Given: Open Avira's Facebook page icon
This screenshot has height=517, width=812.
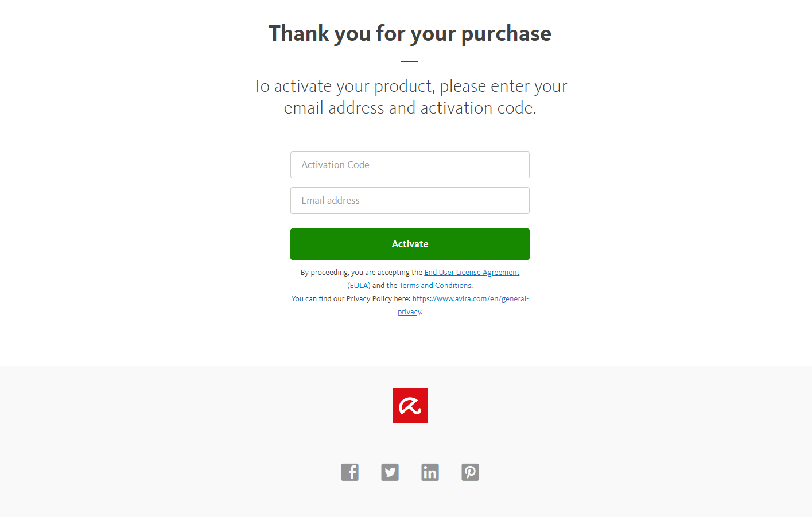Looking at the screenshot, I should pos(349,472).
